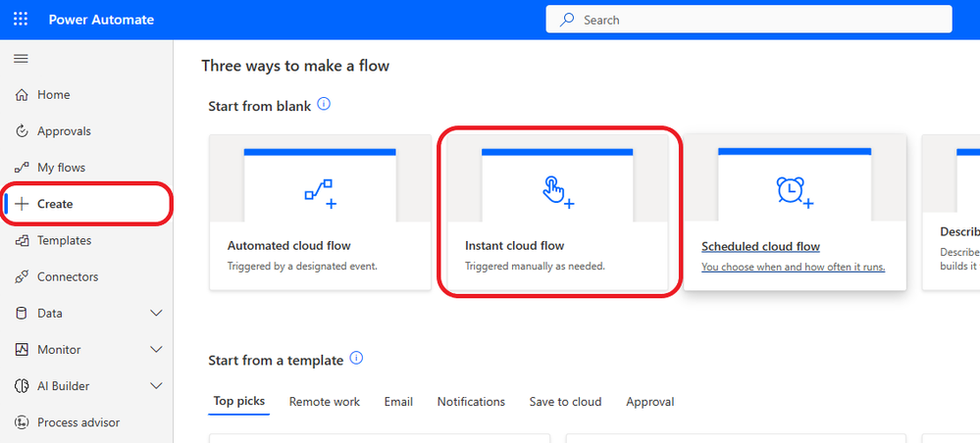Screen dimensions: 980x443
Task: Click the Home house icon
Action: pos(22,95)
